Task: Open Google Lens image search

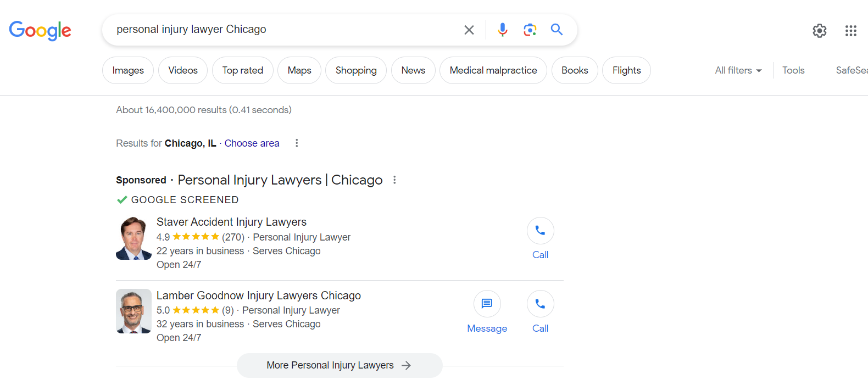Action: (x=530, y=30)
